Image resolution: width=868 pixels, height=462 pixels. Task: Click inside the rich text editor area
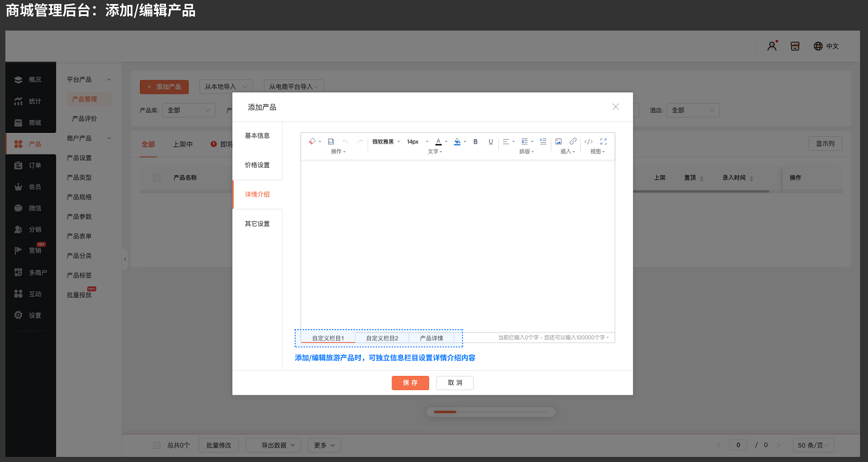(x=458, y=246)
